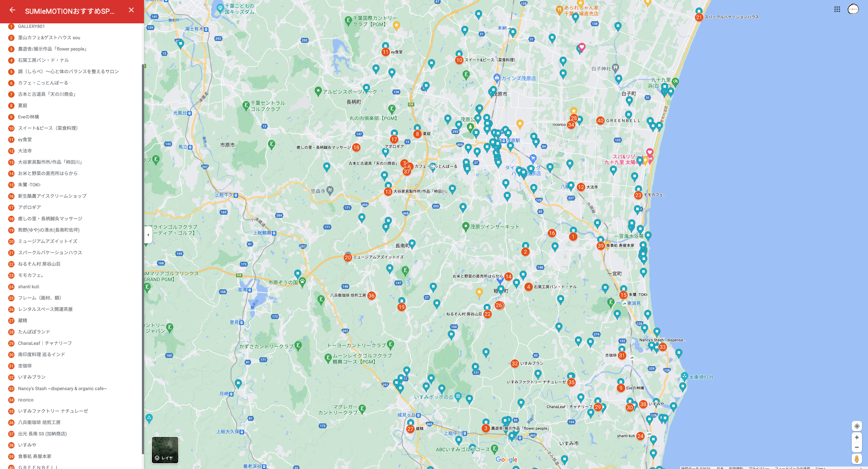Click the back arrow in red header
This screenshot has width=868, height=469.
pos(12,10)
